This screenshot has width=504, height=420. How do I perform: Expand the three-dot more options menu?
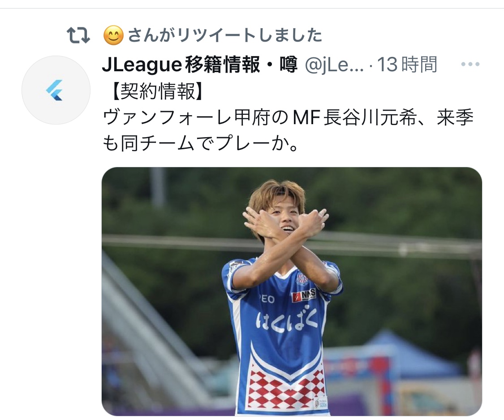point(470,64)
